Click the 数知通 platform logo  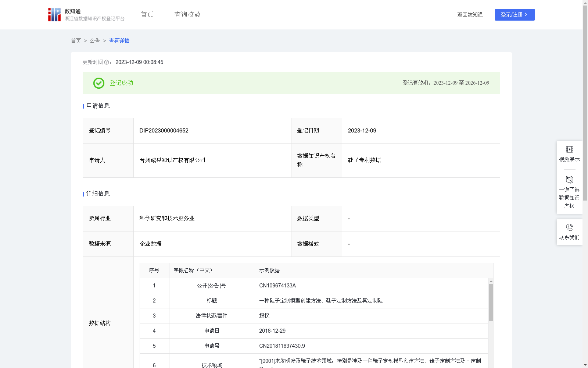coord(86,15)
